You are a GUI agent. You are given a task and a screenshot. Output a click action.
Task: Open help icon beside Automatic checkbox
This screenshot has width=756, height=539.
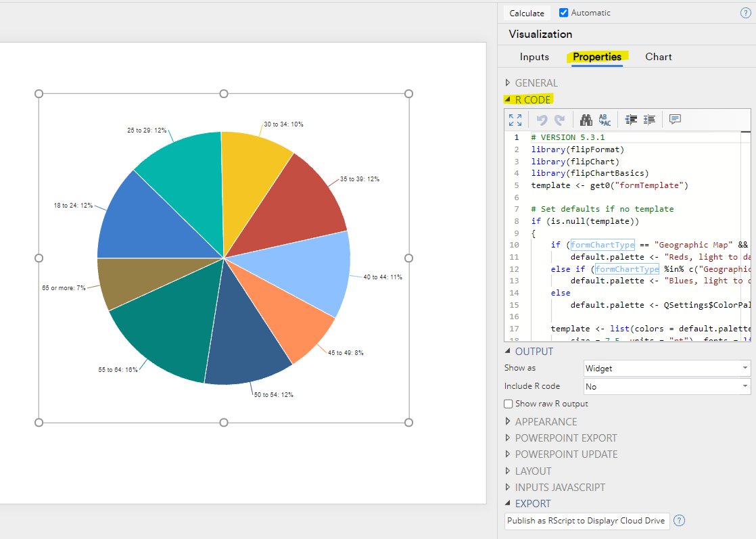click(x=745, y=13)
